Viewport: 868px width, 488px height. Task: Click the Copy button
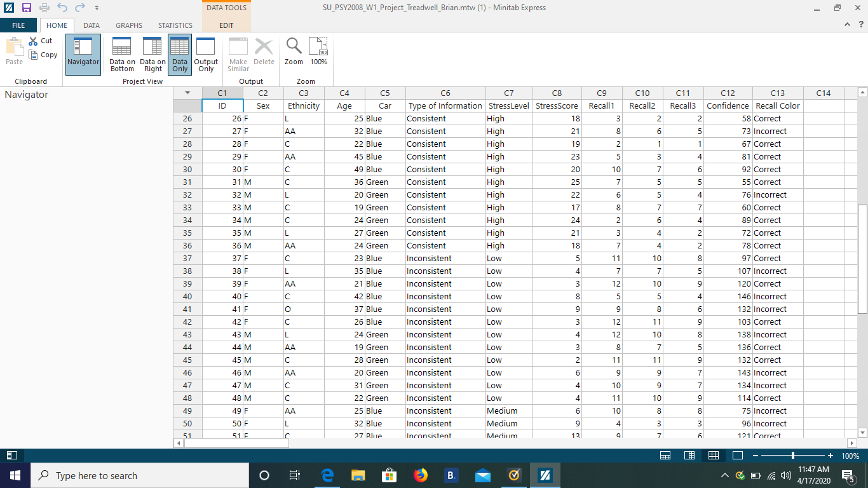43,55
